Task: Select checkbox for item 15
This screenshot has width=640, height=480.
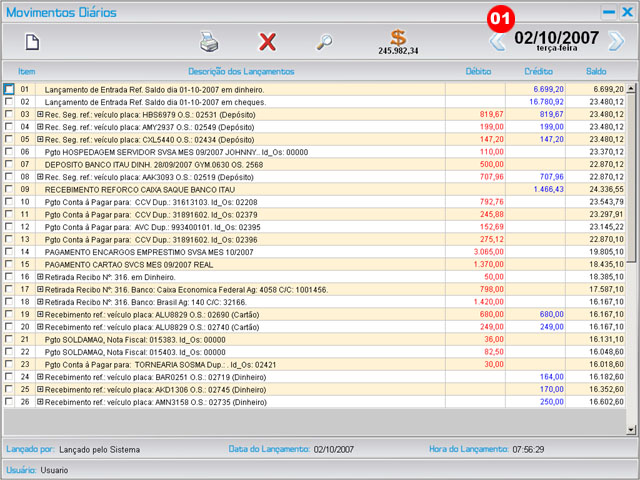Action: [x=9, y=264]
